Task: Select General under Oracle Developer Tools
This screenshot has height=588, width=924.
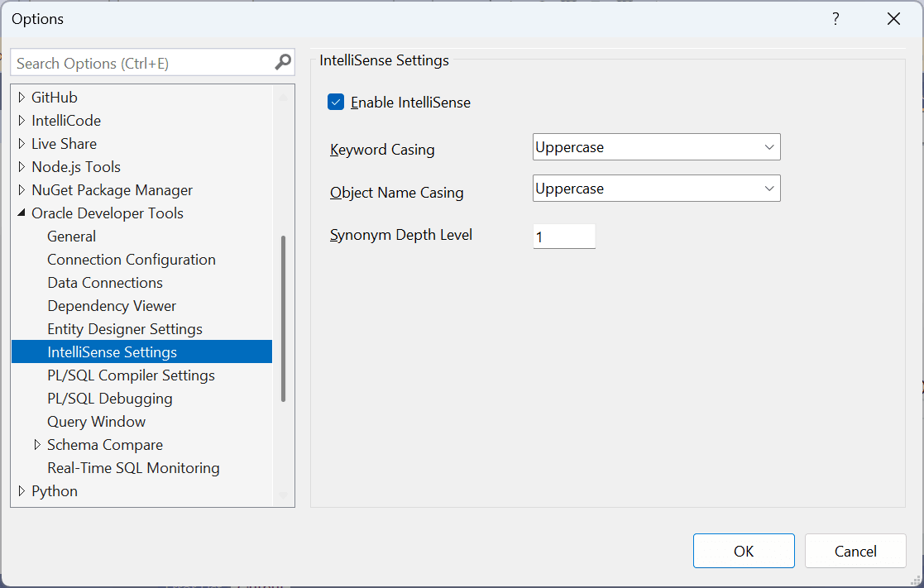Action: tap(71, 236)
